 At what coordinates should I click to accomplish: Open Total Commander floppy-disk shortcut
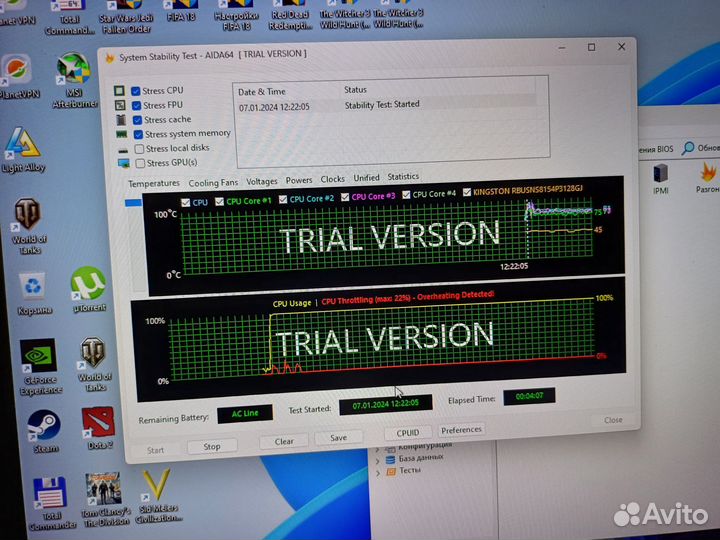51,504
